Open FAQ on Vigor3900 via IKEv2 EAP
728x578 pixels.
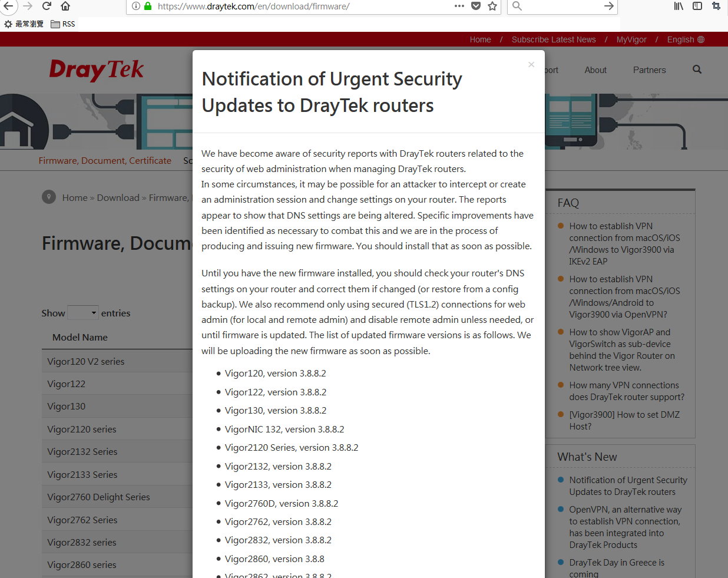[x=624, y=243]
